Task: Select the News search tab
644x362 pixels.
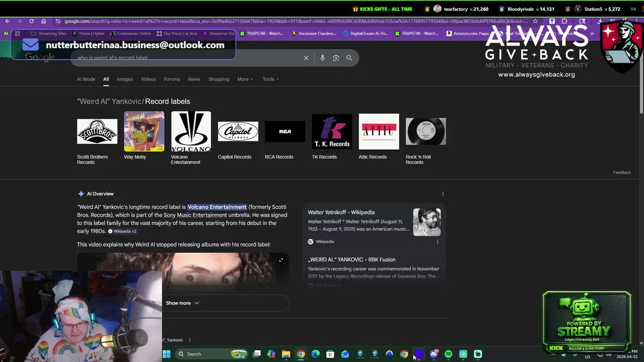Action: pyautogui.click(x=194, y=79)
